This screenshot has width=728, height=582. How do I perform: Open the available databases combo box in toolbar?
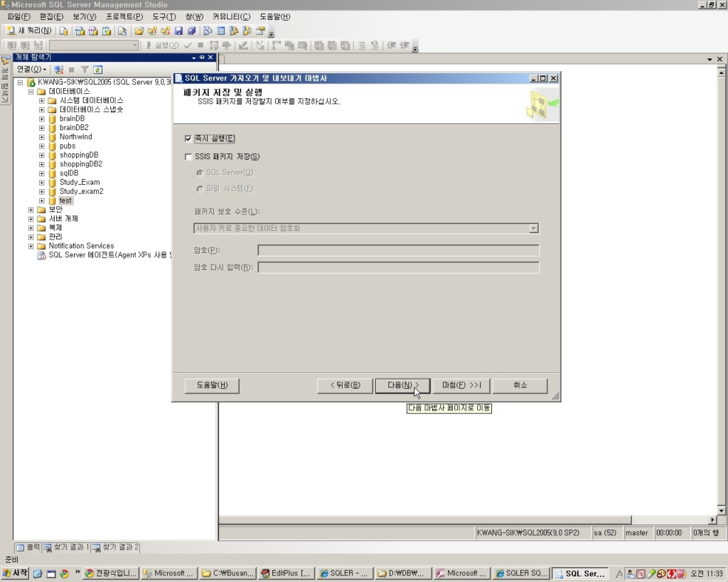click(94, 45)
